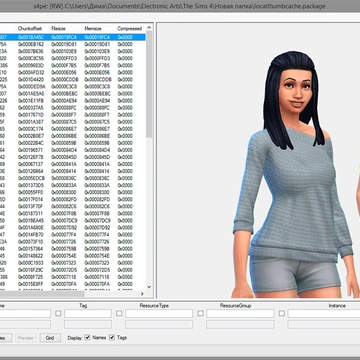Click in the Name filter input field
The width and height of the screenshot is (360, 360).
click(25, 313)
